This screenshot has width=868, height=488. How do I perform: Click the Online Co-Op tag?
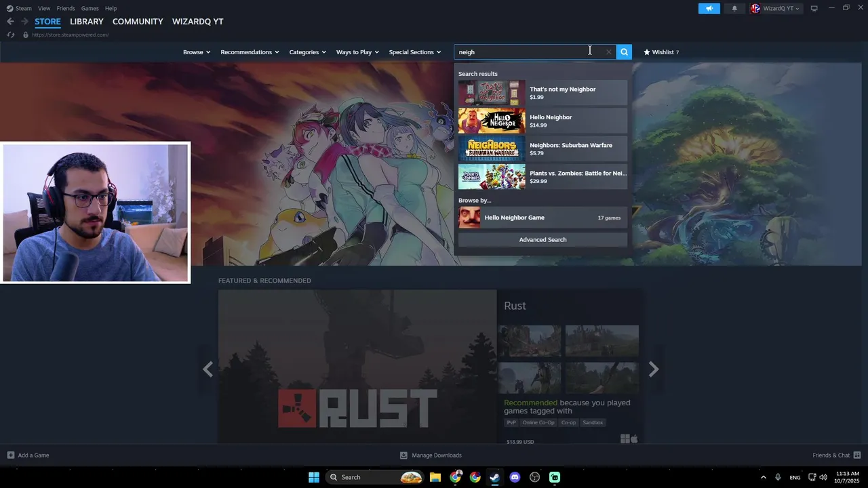pos(538,422)
